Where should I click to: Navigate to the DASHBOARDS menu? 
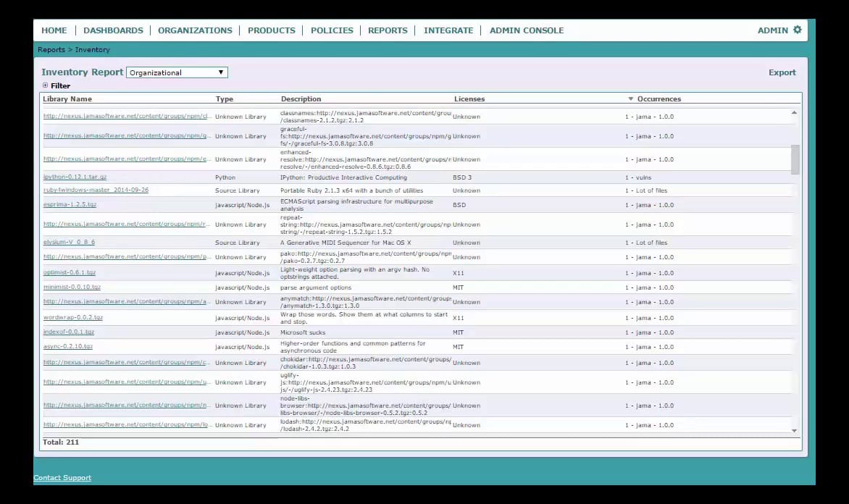tap(113, 30)
